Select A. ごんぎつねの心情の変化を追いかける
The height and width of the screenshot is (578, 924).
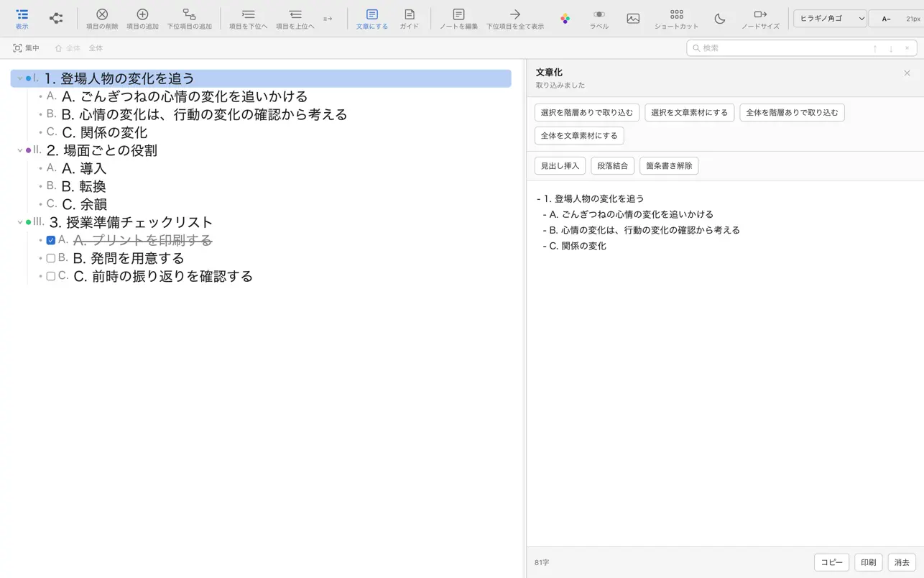(185, 96)
